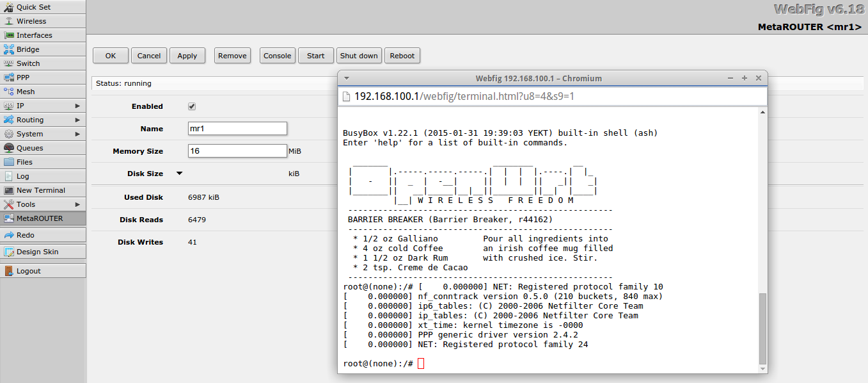Viewport: 868px width, 383px height.
Task: Expand the System submenu arrow
Action: 77,134
